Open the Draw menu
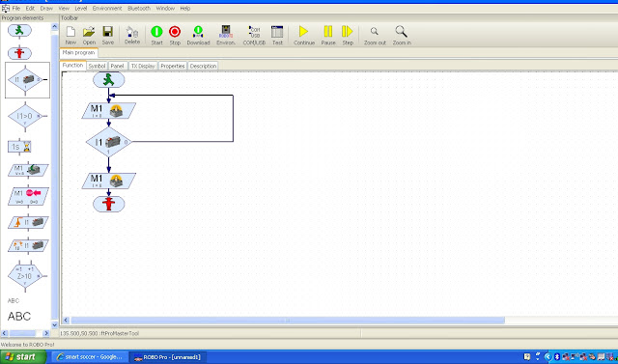This screenshot has height=364, width=618. pyautogui.click(x=46, y=9)
